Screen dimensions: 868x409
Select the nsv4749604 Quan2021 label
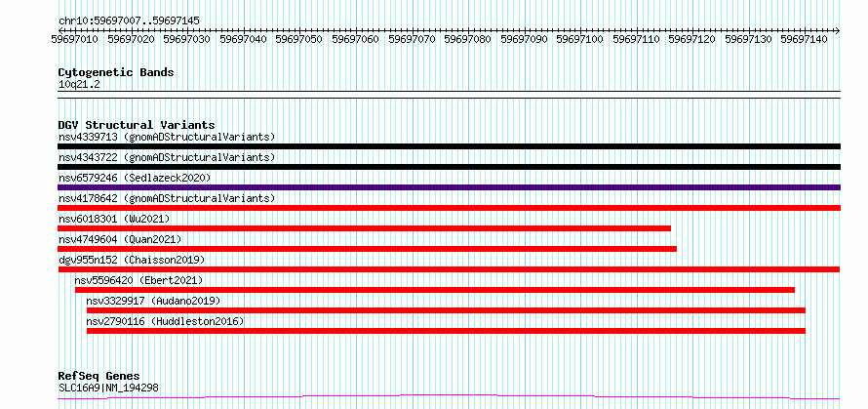coord(120,239)
